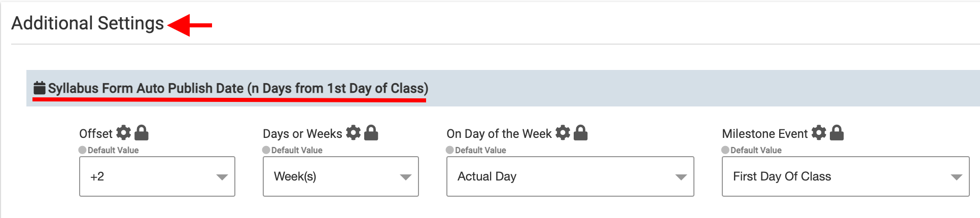Select Default Value radio under Offset
The height and width of the screenshot is (218, 980).
[x=82, y=150]
